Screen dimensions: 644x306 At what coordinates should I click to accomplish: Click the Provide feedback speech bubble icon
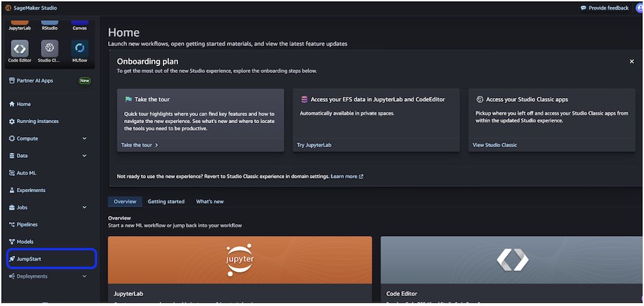point(583,8)
